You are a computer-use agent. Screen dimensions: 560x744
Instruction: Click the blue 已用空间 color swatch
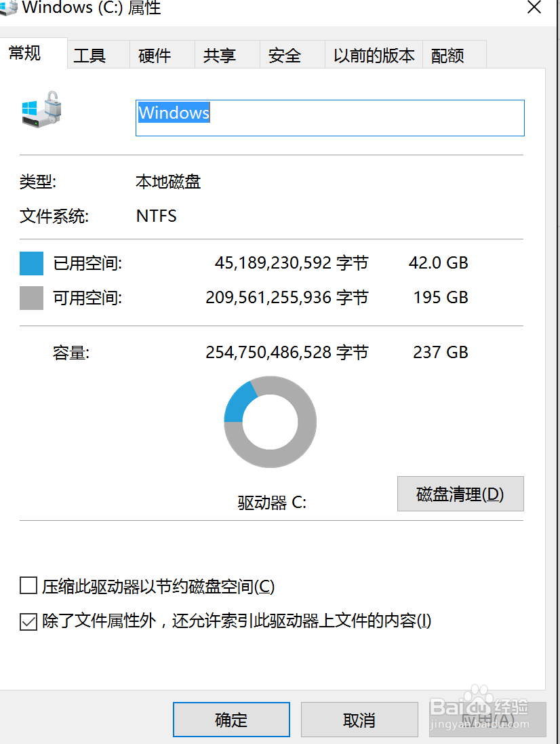31,263
